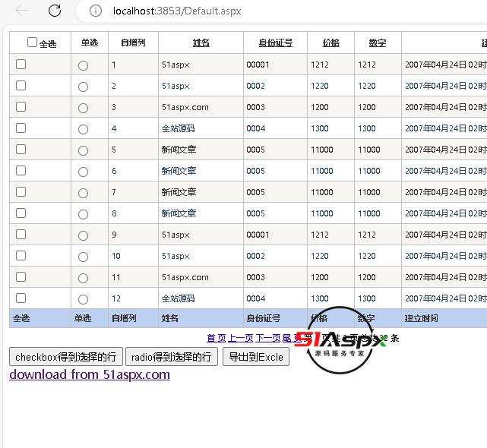Screen dimensions: 487x448
Task: Tick the 全选 select-all checkbox in header
Action: coord(32,43)
